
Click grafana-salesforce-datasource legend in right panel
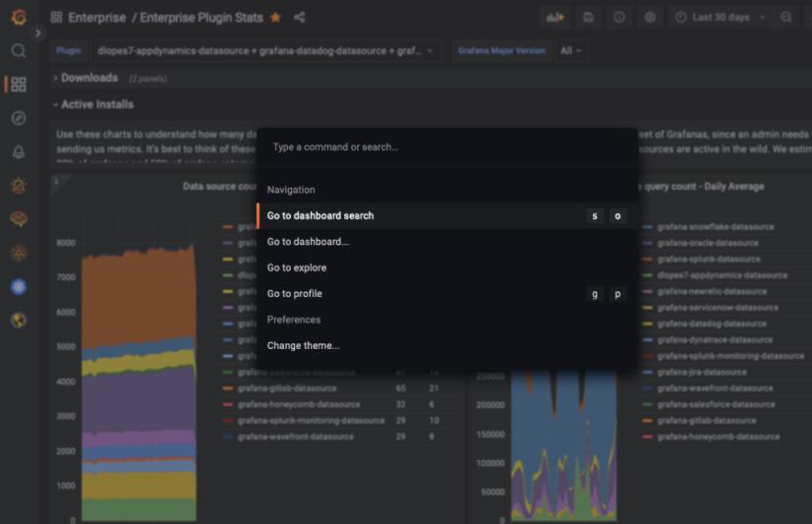tap(716, 404)
